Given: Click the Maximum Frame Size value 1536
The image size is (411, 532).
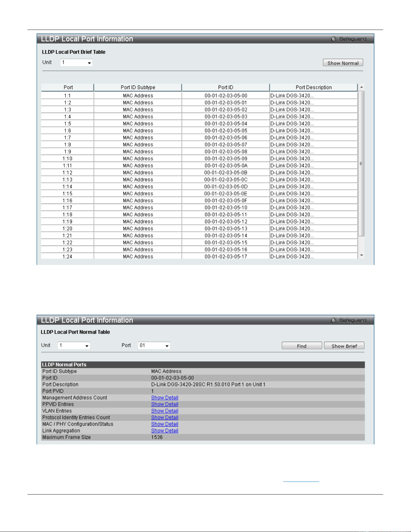Looking at the screenshot, I should (157, 437).
